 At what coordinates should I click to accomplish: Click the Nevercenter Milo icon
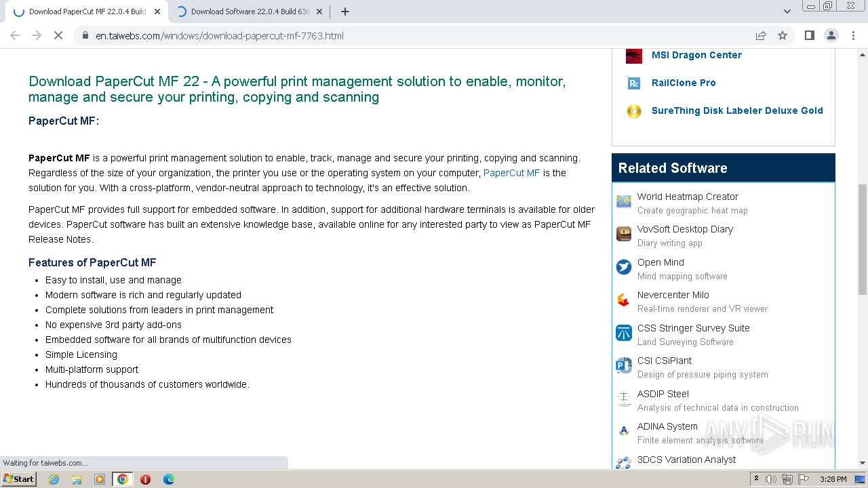pos(624,300)
